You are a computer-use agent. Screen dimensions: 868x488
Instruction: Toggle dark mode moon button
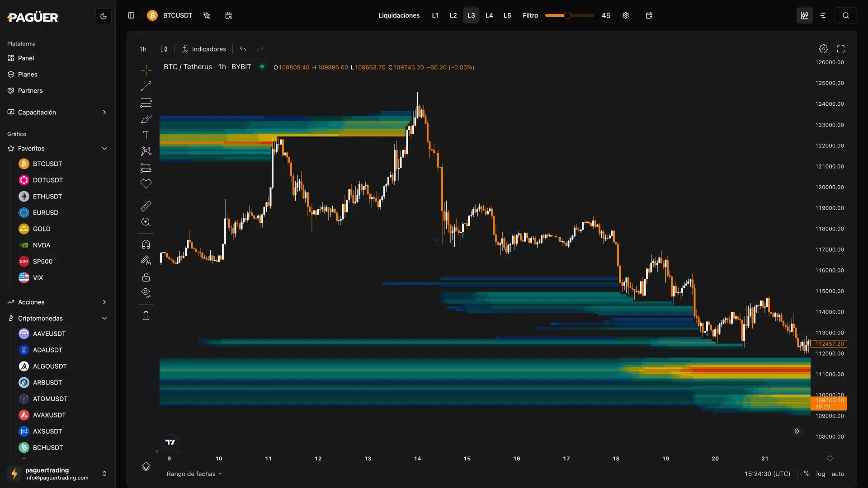click(104, 16)
